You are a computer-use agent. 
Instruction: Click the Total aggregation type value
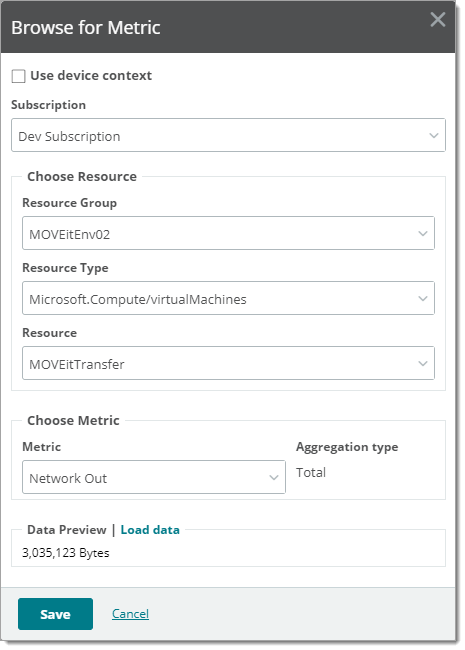coord(311,473)
